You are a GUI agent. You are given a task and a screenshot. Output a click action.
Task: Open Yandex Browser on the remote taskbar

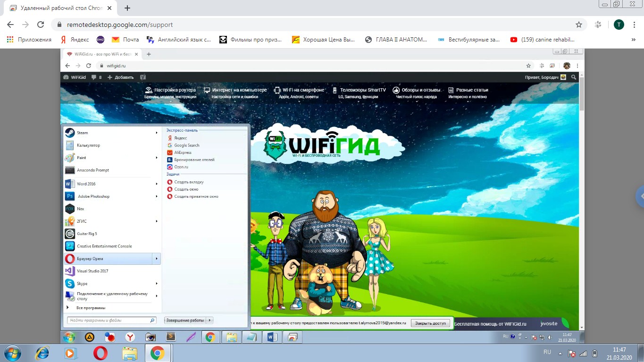130,337
